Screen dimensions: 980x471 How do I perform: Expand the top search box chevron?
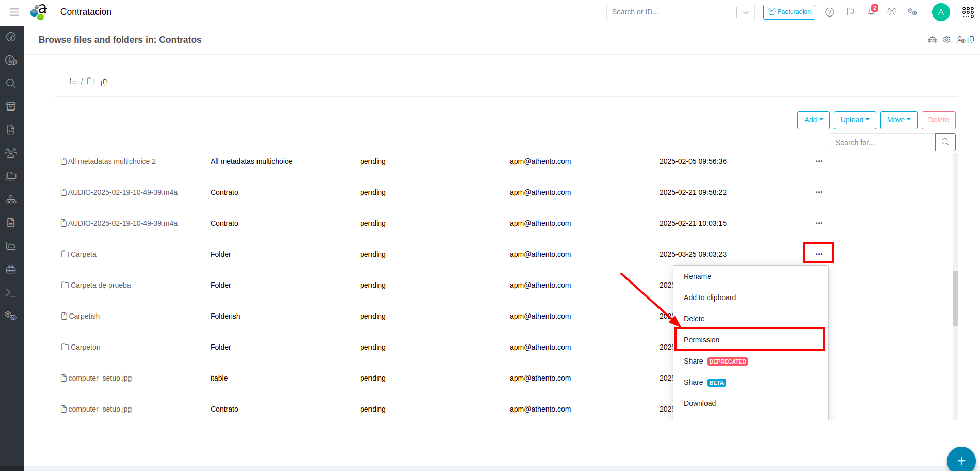pyautogui.click(x=746, y=12)
